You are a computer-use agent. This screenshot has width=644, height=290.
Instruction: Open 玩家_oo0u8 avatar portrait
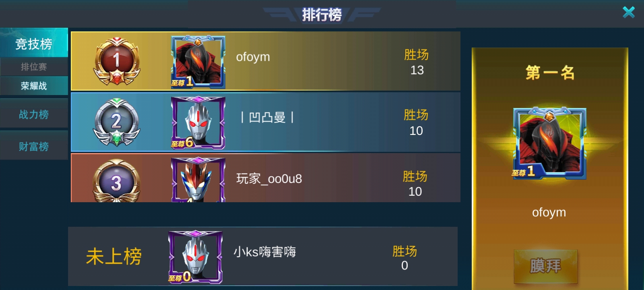[x=198, y=180]
